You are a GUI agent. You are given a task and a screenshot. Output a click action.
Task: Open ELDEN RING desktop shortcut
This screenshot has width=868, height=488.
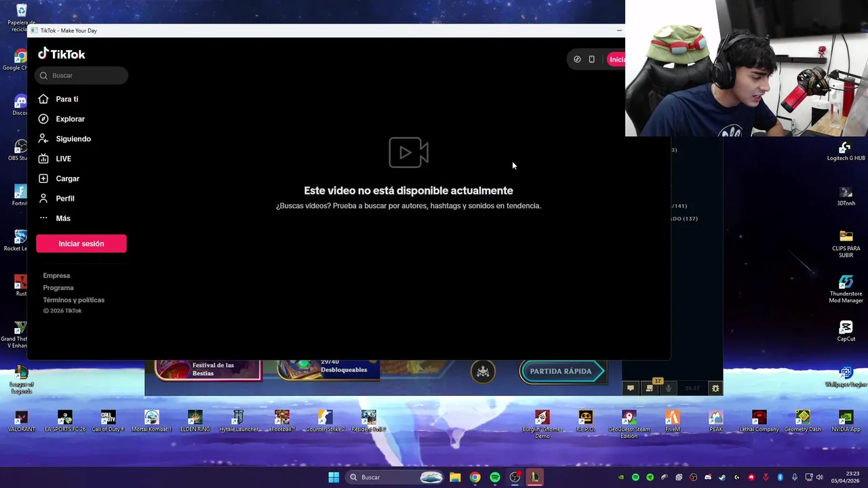pos(195,421)
